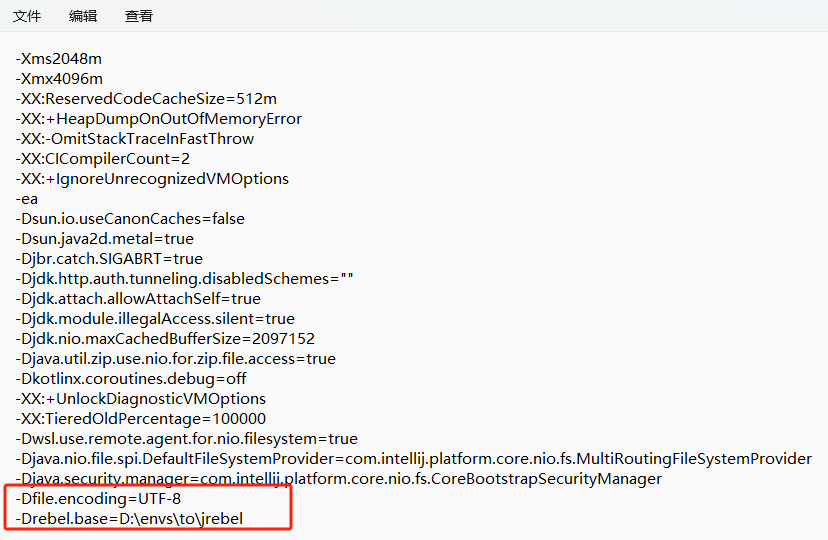Click the HeapDumpOnOutOfMemoryError option line

(x=158, y=119)
